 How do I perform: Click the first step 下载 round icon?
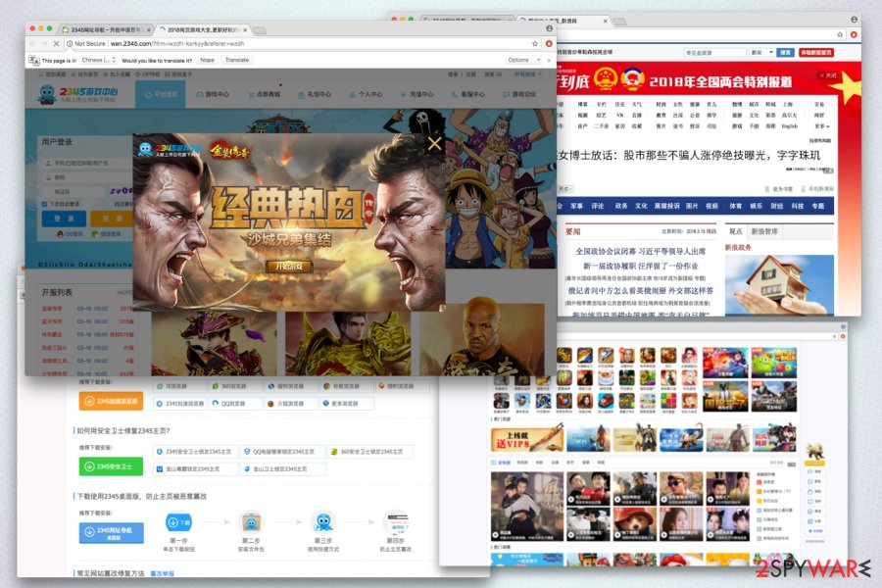[178, 522]
